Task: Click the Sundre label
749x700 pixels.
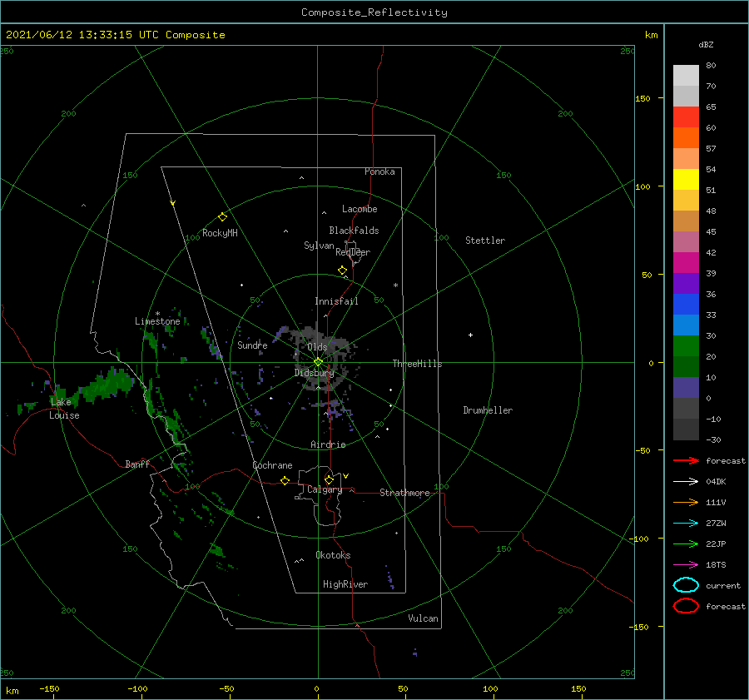Action: (252, 345)
